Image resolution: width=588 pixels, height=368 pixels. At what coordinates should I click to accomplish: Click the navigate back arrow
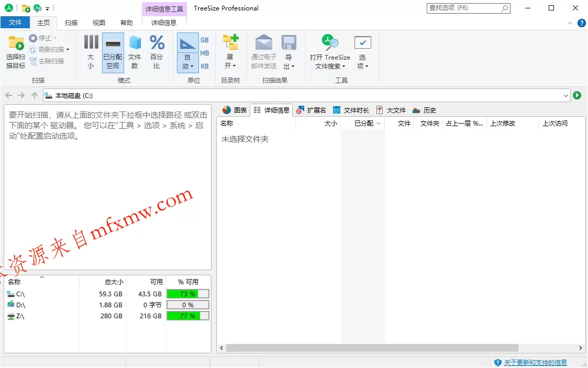[8, 96]
